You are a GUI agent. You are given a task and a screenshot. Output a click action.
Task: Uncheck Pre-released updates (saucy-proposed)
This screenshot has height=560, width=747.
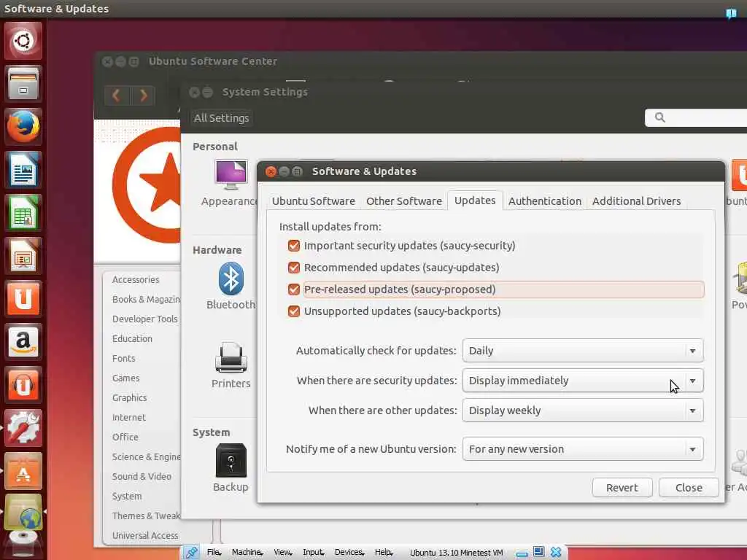pos(294,289)
